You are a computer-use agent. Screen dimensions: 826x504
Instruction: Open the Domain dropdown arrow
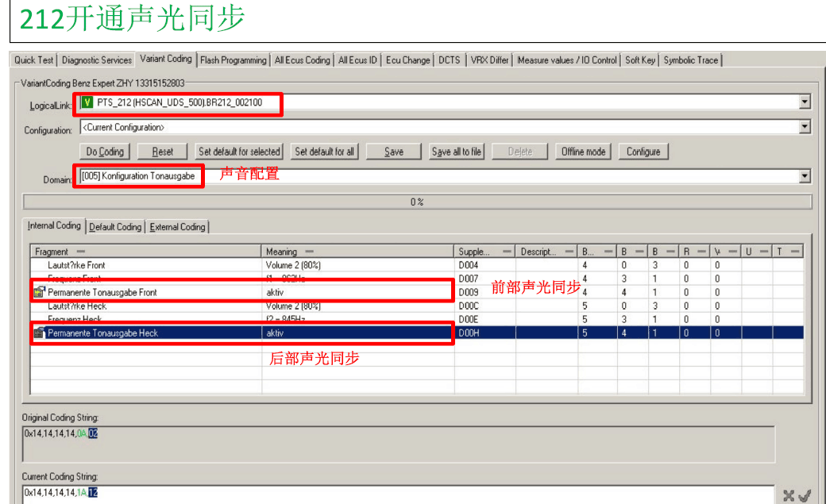click(x=805, y=177)
